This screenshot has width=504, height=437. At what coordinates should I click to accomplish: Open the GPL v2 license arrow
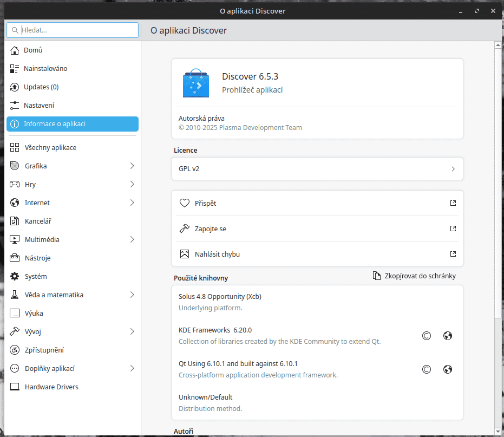click(x=453, y=169)
